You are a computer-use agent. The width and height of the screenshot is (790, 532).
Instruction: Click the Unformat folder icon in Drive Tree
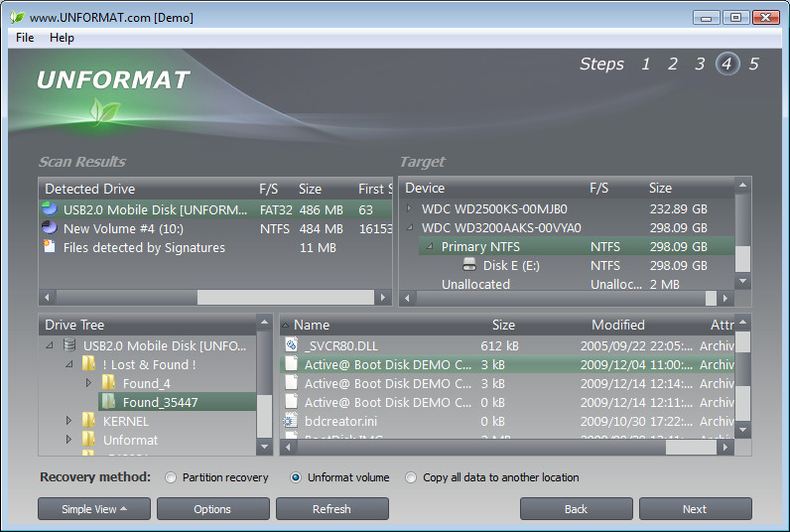(88, 440)
